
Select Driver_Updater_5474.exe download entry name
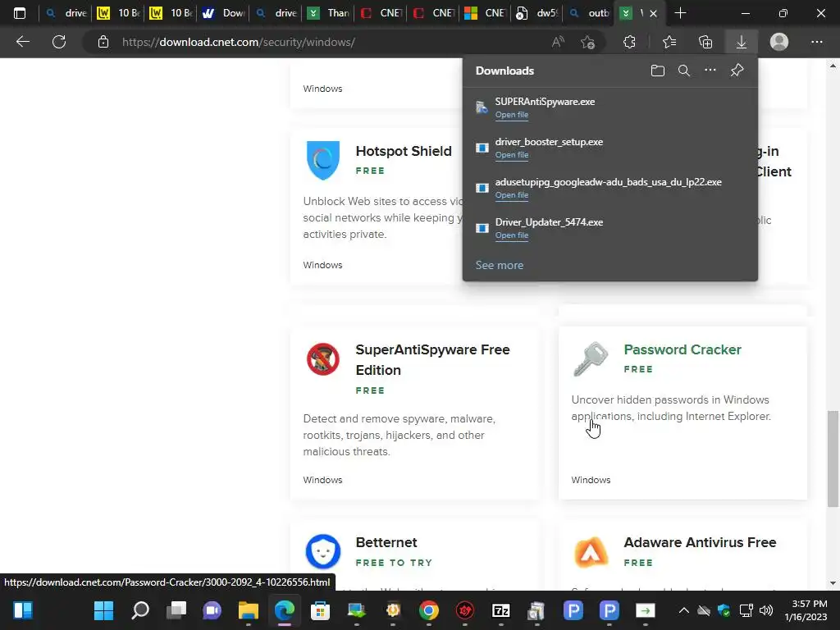click(549, 222)
